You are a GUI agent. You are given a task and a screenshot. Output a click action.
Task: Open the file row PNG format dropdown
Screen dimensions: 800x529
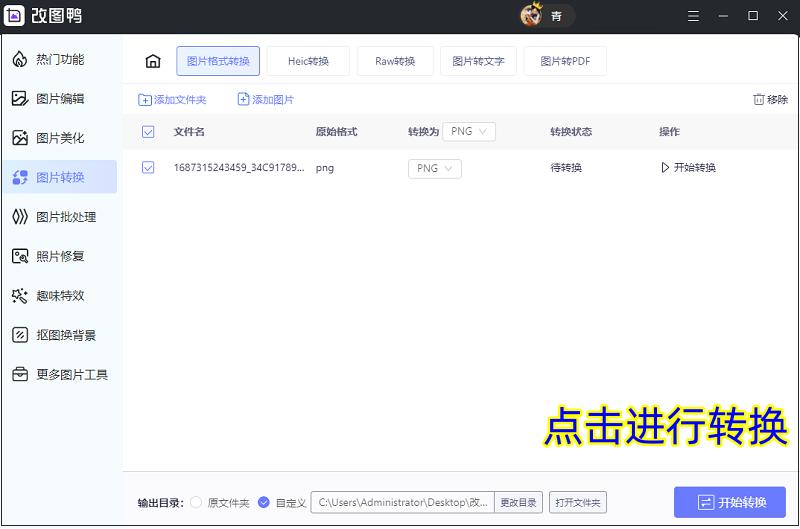(x=435, y=169)
